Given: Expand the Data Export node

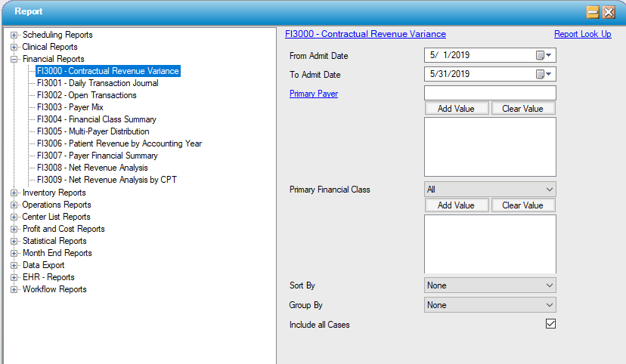Looking at the screenshot, I should tap(14, 266).
